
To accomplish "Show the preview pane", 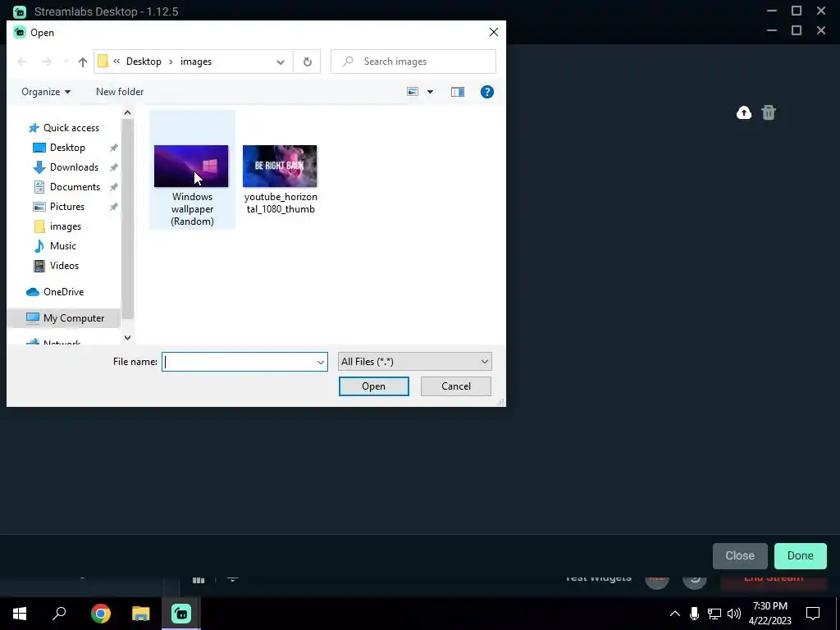I will tap(458, 92).
